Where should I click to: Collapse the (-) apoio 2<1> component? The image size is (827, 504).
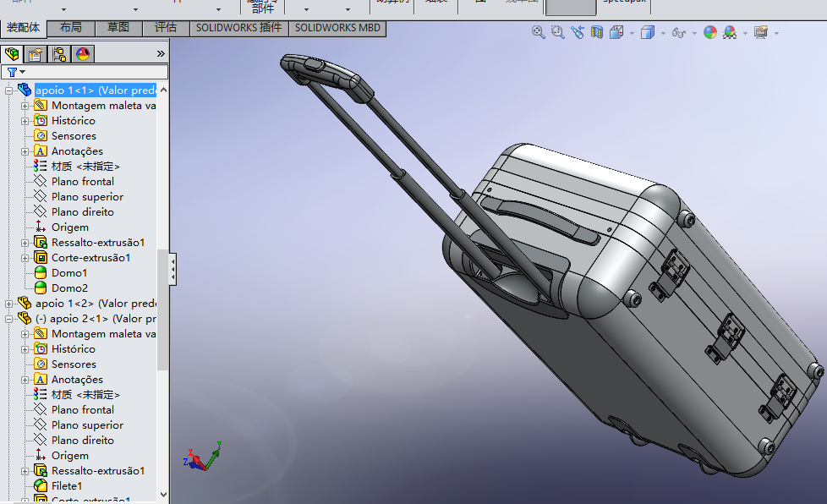tap(9, 319)
